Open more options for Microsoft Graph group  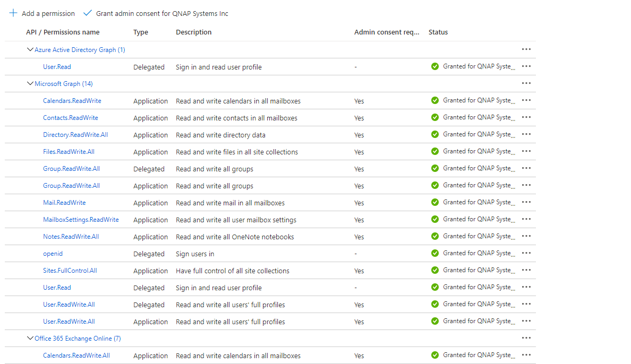click(526, 83)
